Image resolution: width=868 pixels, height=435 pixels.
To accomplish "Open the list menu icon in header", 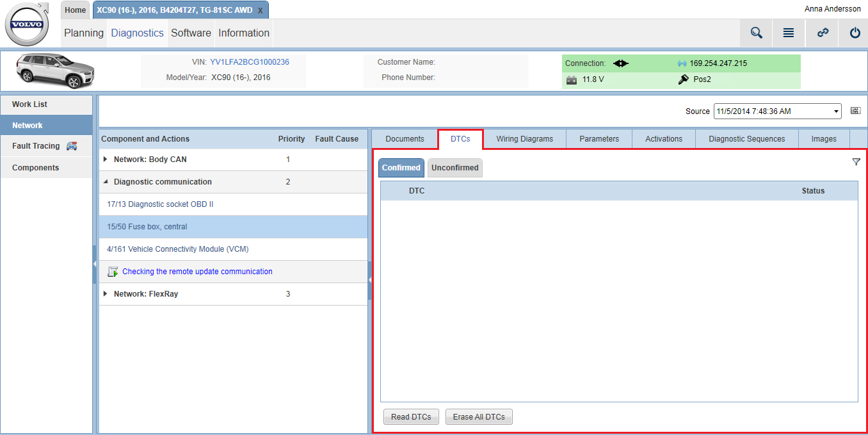I will click(x=789, y=33).
